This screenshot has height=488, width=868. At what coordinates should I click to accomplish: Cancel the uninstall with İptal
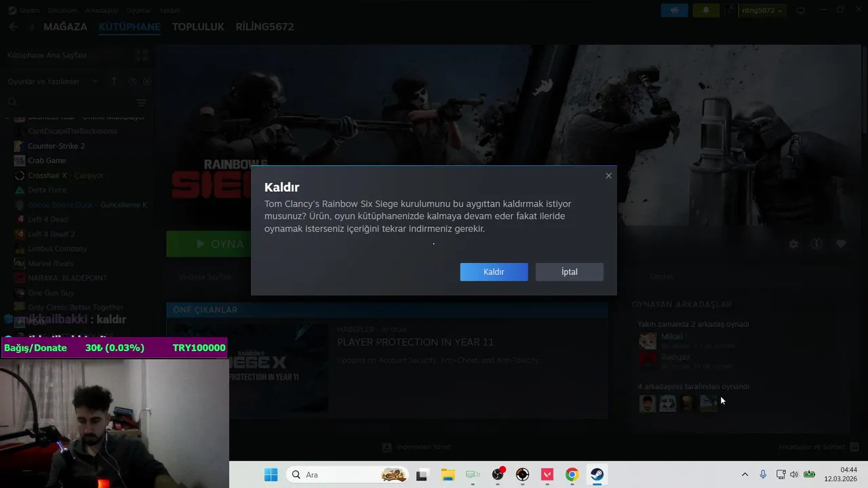[x=570, y=272]
